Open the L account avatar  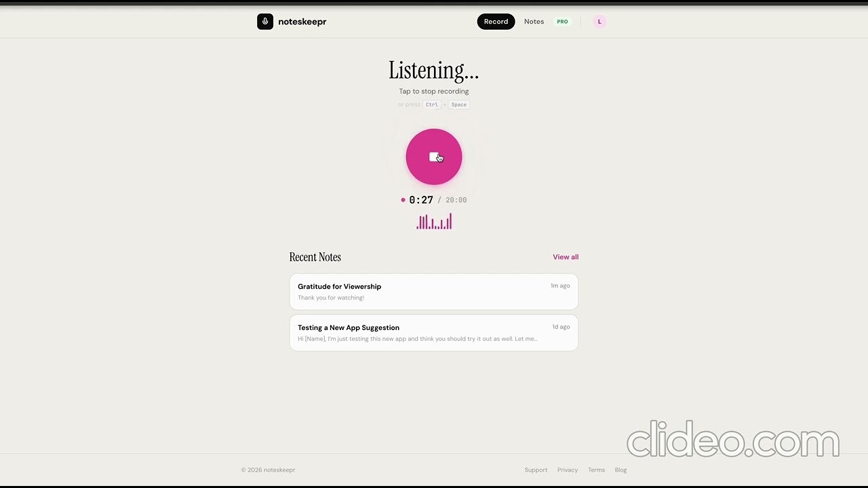pyautogui.click(x=599, y=21)
